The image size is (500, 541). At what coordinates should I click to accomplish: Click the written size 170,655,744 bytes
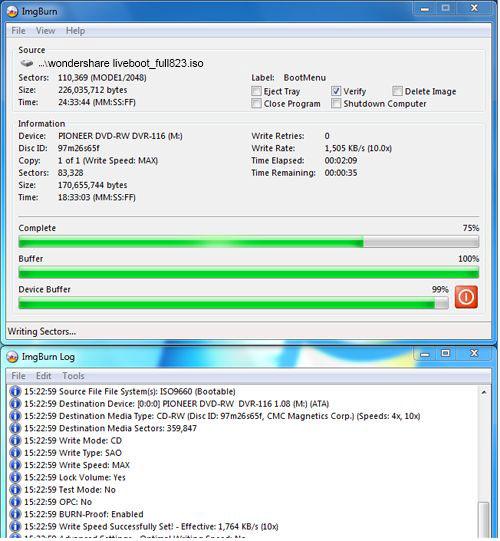point(92,185)
